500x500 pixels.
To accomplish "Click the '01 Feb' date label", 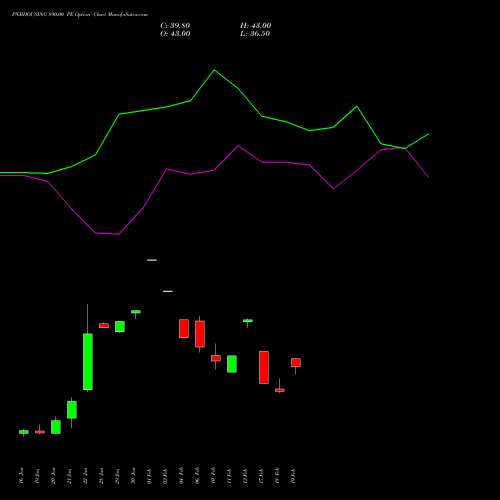I will click(x=149, y=476).
